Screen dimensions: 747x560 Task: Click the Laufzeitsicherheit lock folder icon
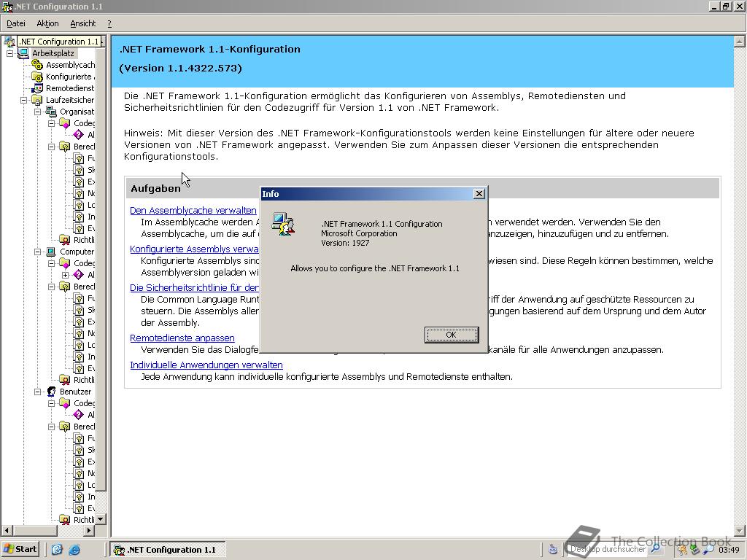pyautogui.click(x=37, y=100)
